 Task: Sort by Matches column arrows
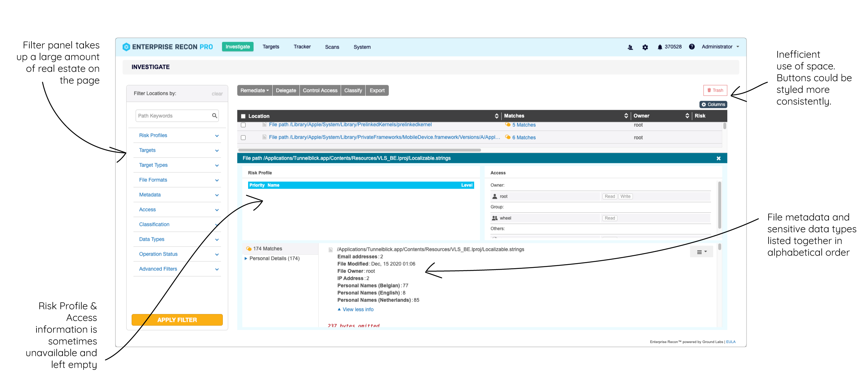626,116
